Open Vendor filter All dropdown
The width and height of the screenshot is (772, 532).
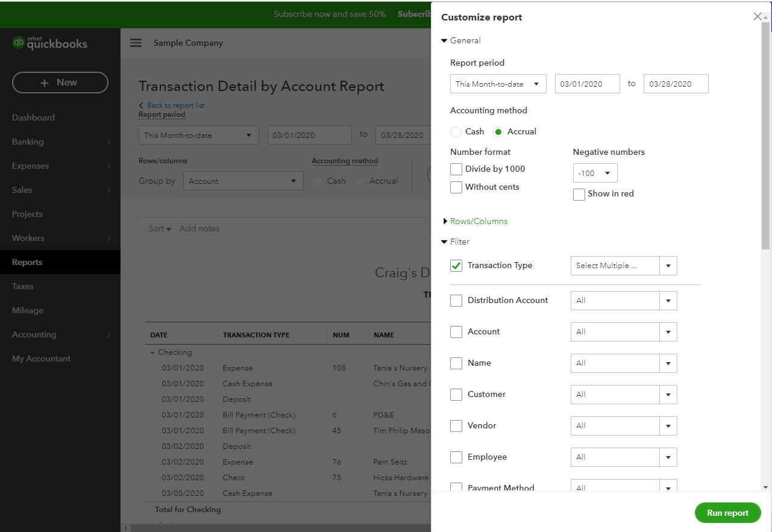click(624, 426)
